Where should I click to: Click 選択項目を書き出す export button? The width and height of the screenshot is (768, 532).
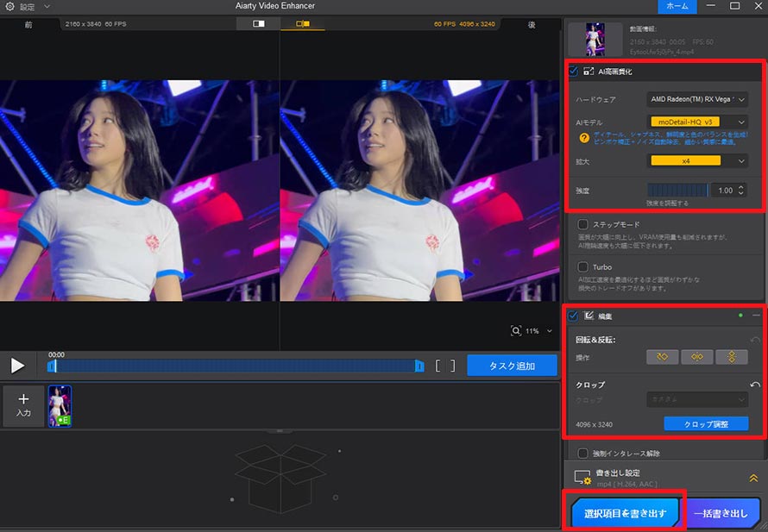(625, 513)
